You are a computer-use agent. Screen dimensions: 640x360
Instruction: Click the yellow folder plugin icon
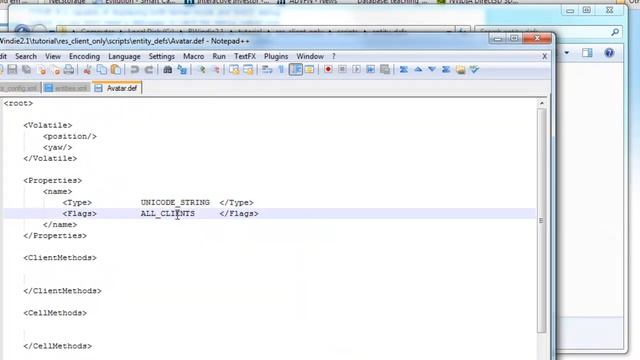[460, 70]
